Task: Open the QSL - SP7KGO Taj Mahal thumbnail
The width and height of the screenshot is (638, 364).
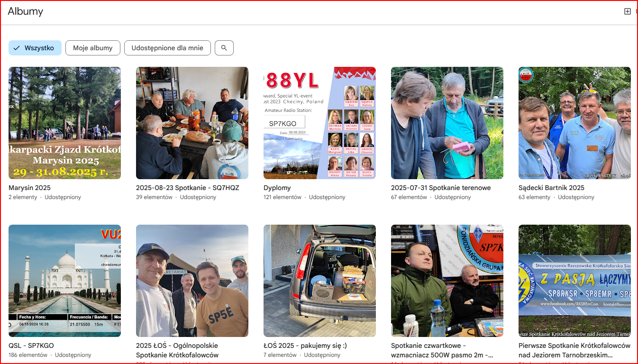Action: click(64, 281)
